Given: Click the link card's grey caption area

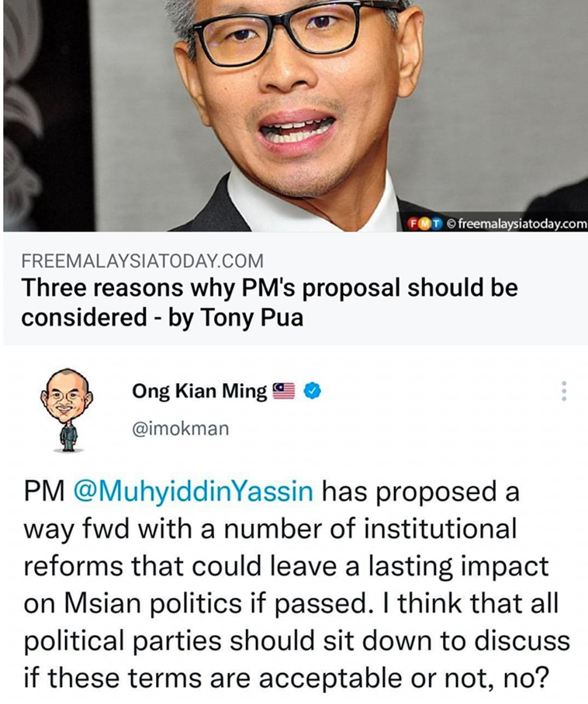Looking at the screenshot, I should coord(295,288).
